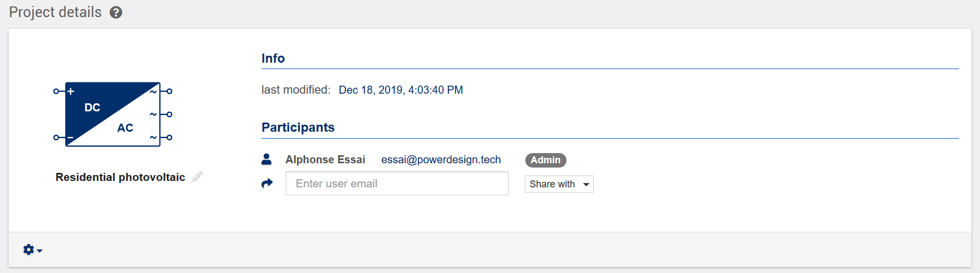Viewport: 980px width, 273px height.
Task: Click the last modified date value
Action: click(x=401, y=90)
